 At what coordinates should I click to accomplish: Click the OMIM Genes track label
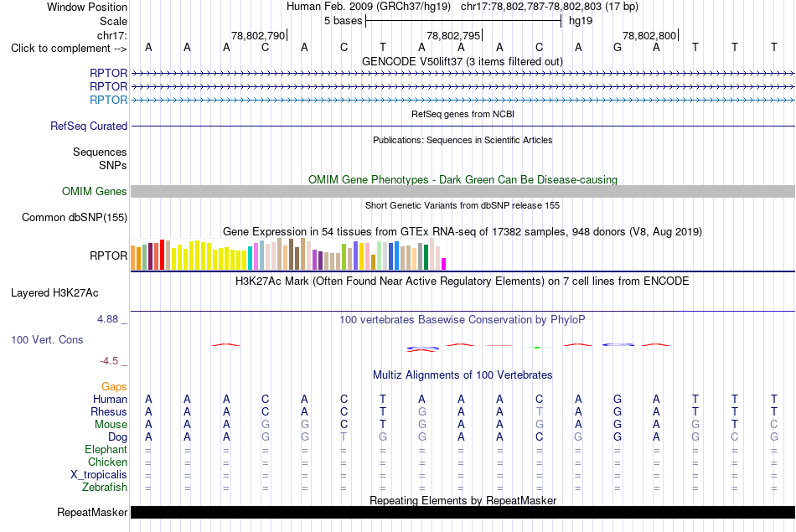[95, 191]
